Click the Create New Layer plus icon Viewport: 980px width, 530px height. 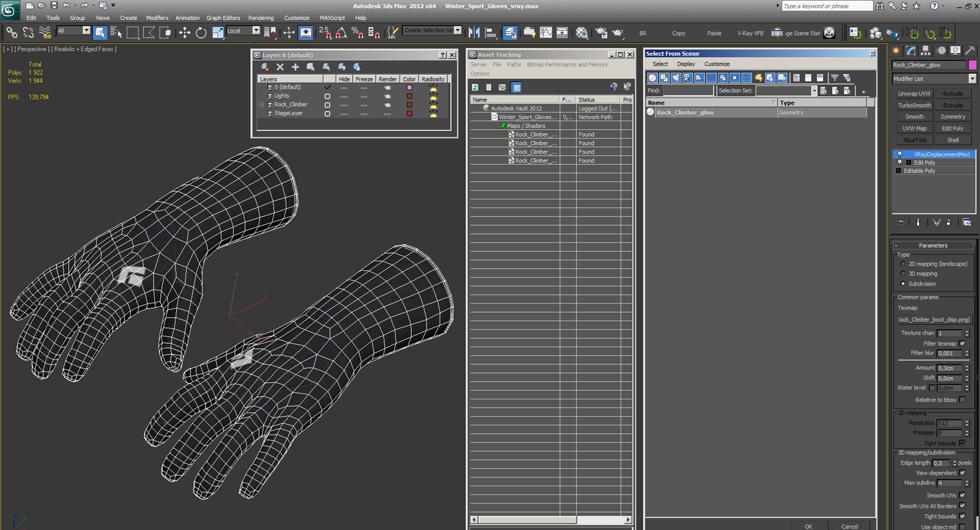[295, 67]
